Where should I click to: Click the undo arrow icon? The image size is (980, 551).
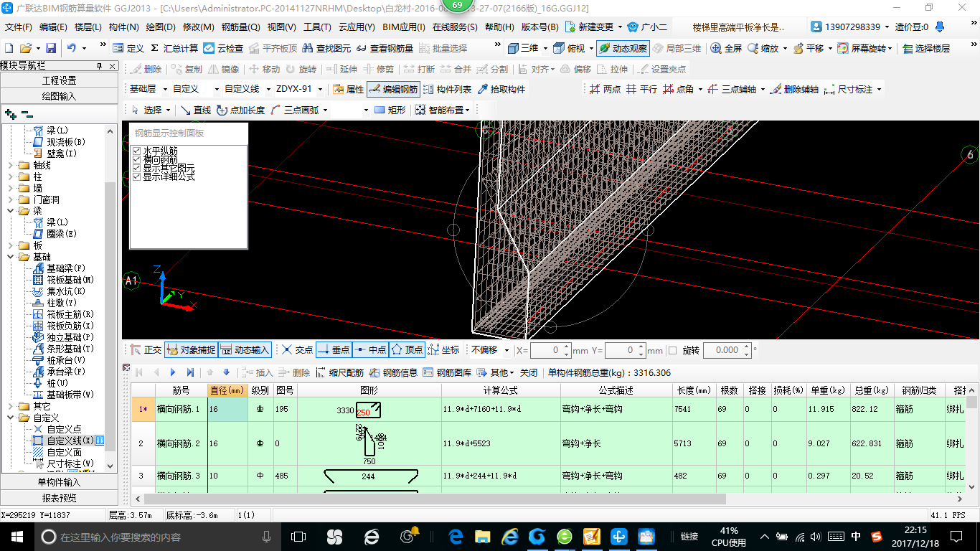(x=72, y=48)
